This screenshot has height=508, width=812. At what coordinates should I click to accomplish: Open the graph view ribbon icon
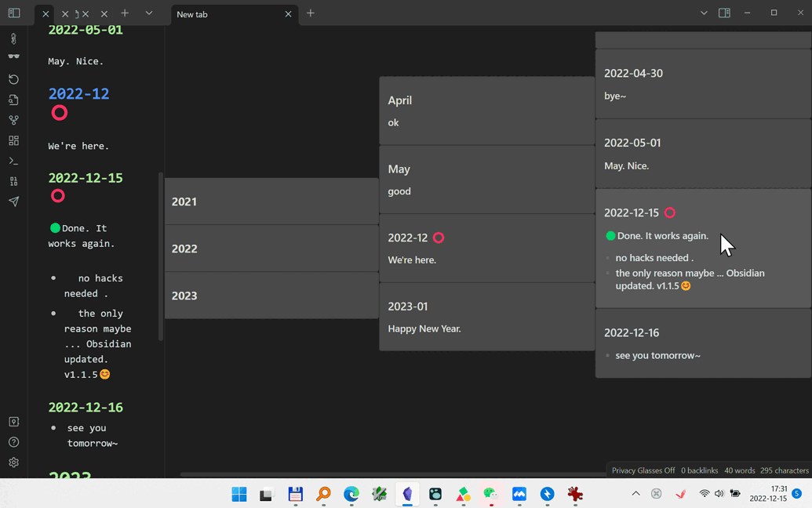click(x=13, y=120)
